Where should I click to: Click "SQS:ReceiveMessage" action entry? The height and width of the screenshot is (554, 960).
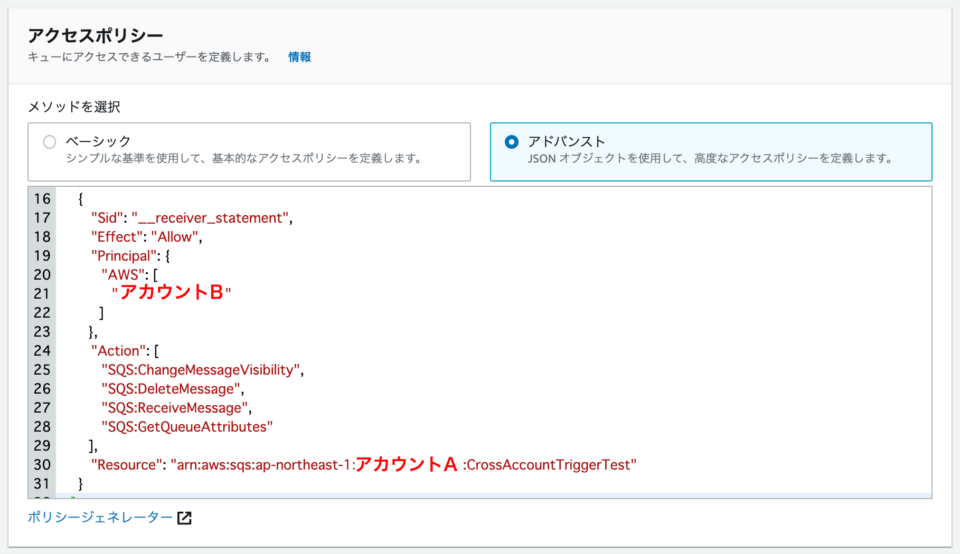[176, 408]
